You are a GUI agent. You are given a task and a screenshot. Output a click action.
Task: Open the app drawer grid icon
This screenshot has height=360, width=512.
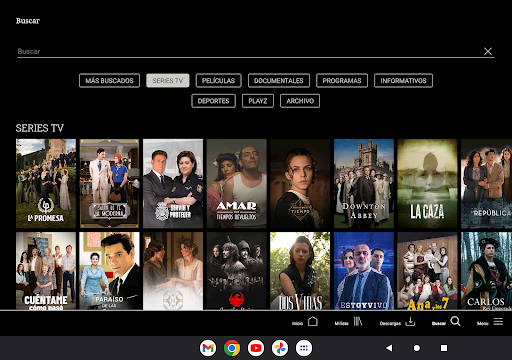[x=304, y=348]
